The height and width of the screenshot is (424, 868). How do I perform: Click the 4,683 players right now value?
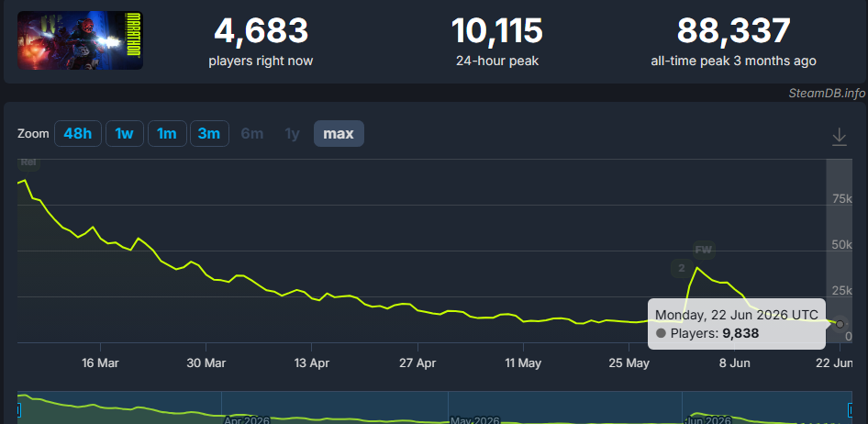(261, 31)
